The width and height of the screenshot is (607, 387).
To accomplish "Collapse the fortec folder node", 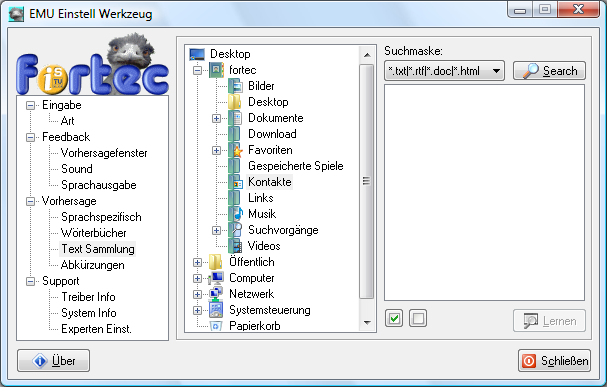I will point(197,70).
